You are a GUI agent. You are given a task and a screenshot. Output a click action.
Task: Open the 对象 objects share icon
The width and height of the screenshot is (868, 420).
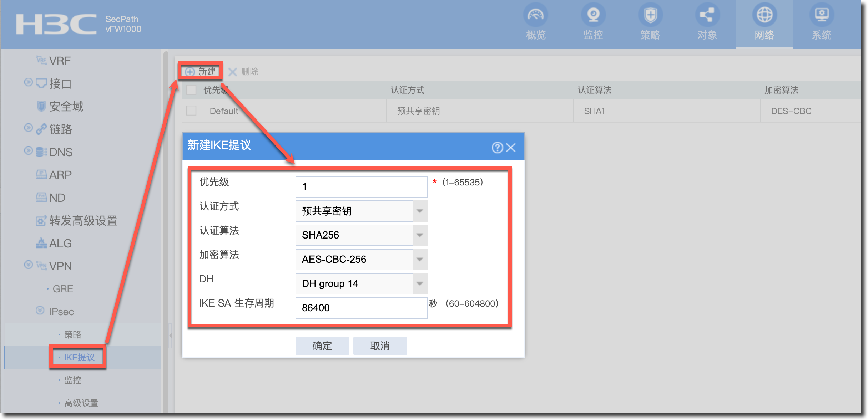[707, 15]
